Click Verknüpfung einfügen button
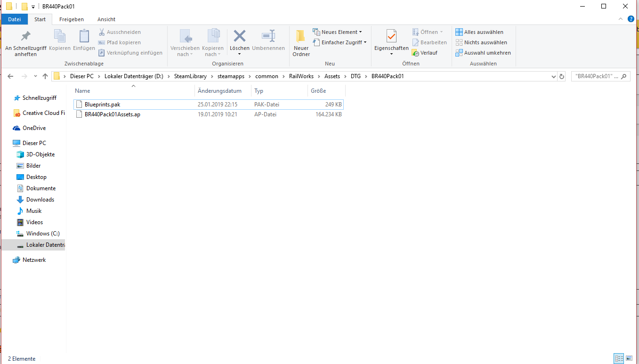 131,53
